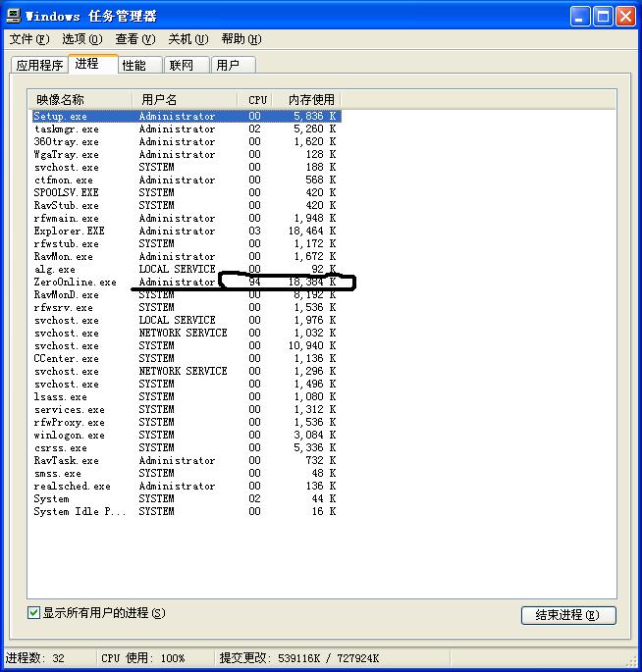Sort by the 用户名 column header

(185, 100)
